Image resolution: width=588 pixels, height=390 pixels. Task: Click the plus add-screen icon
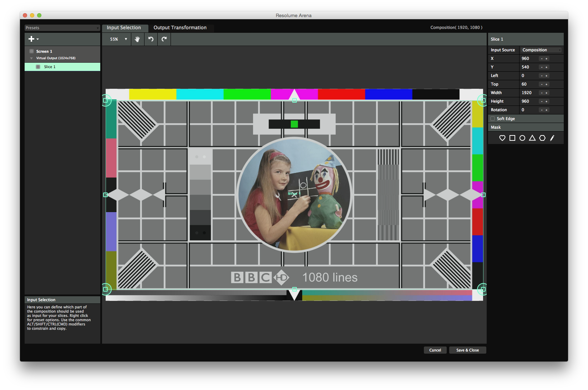point(31,39)
